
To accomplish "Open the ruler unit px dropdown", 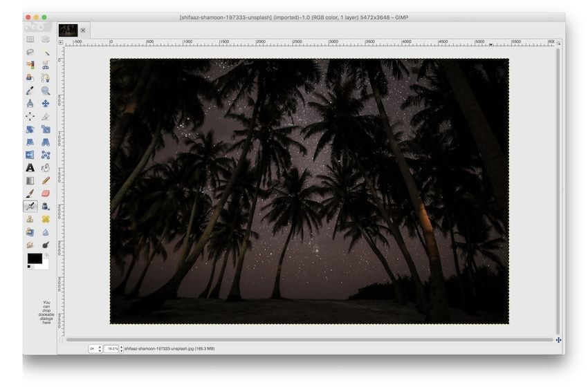I will [x=95, y=348].
